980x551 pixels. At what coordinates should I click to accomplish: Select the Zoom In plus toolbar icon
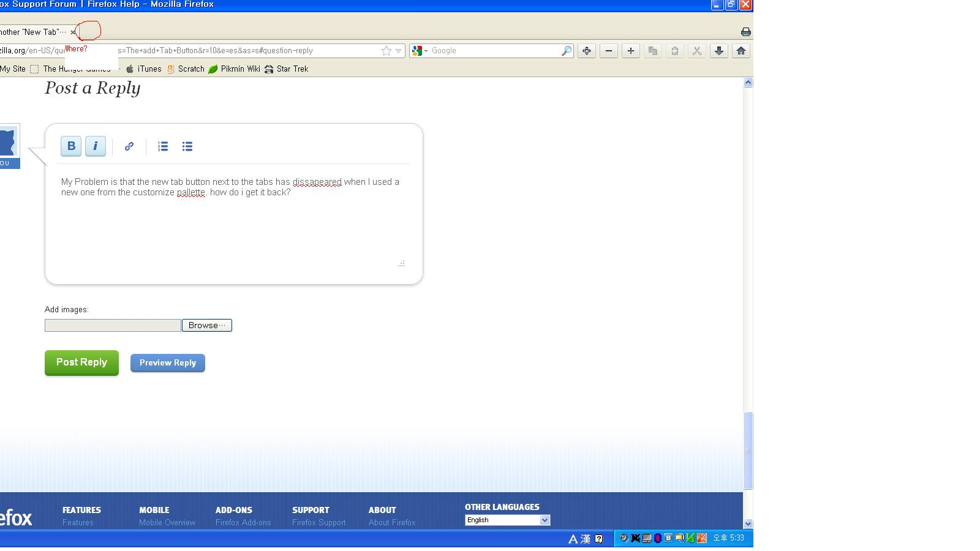click(630, 51)
